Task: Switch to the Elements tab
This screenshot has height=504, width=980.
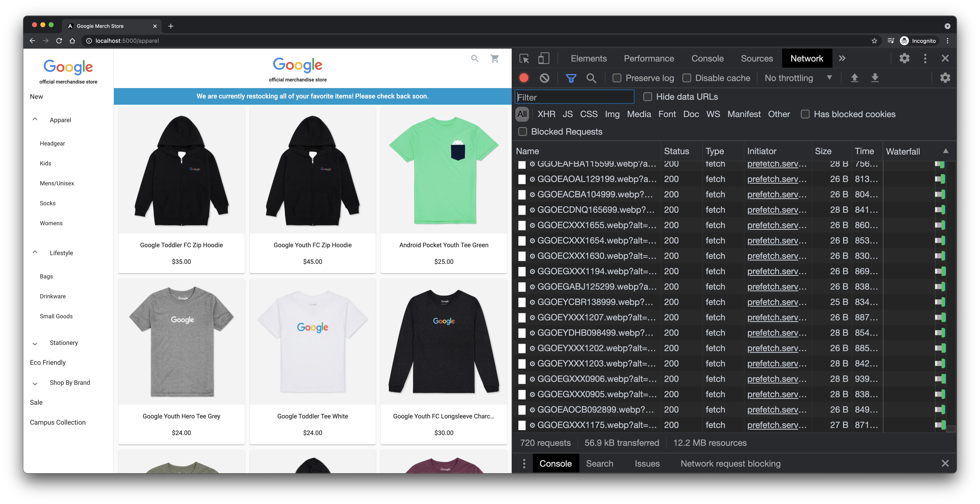Action: pyautogui.click(x=588, y=59)
